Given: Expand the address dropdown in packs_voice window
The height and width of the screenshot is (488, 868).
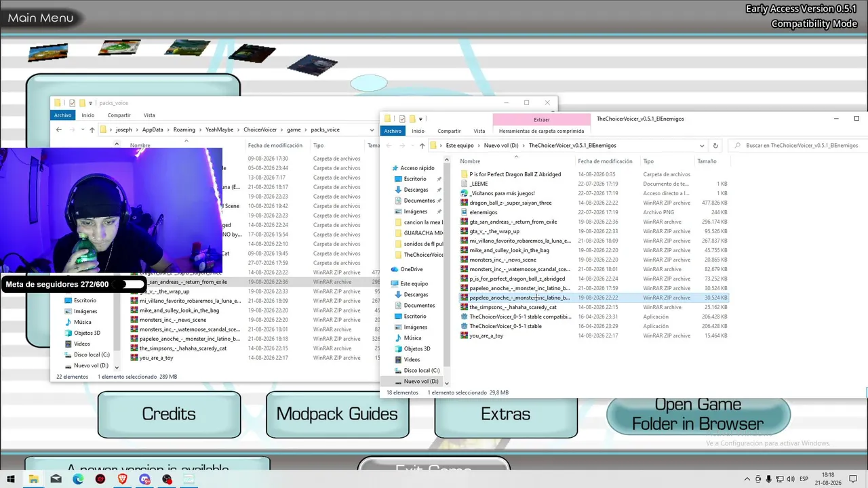Looking at the screenshot, I should (x=372, y=129).
